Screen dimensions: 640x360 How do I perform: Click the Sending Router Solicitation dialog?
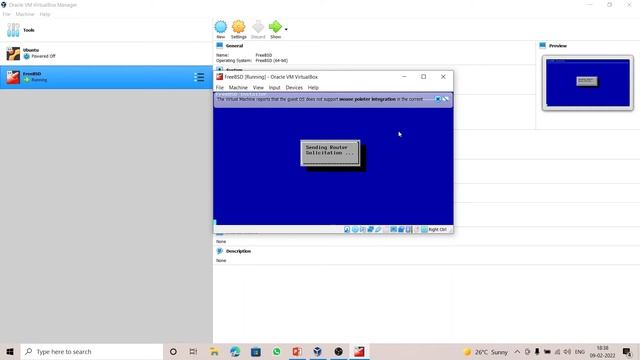330,153
